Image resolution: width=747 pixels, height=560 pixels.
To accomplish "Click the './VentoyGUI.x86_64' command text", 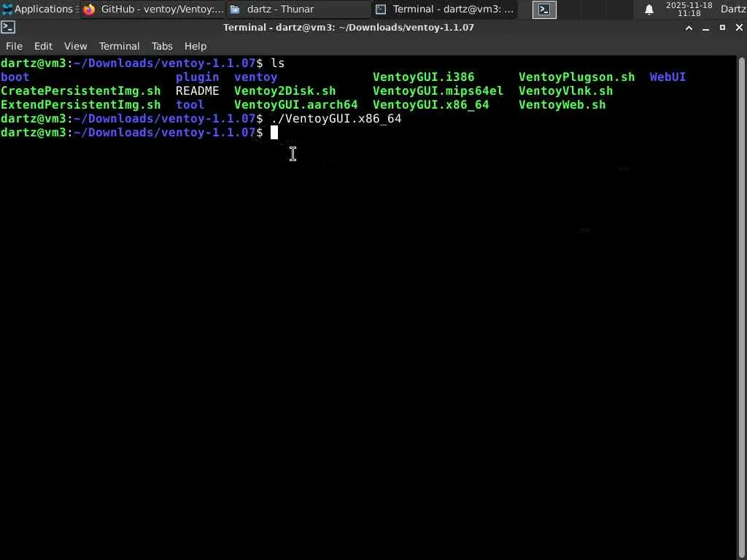I will click(336, 119).
